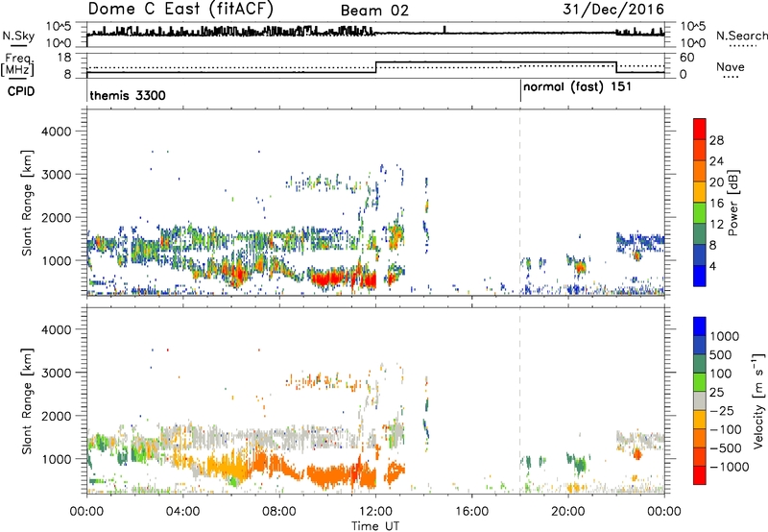Click the date '31/Dec/2016'
The height and width of the screenshot is (532, 768).
click(x=613, y=9)
